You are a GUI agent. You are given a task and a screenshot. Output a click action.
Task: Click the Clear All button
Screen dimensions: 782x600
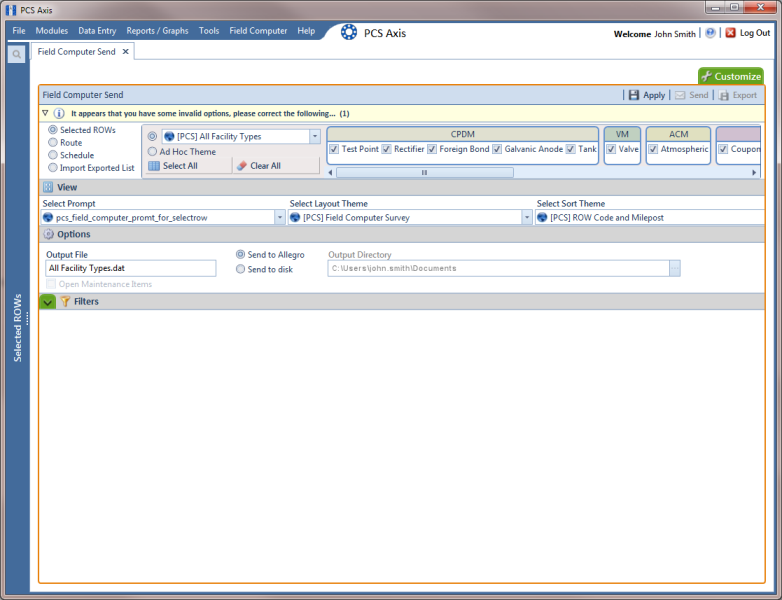click(276, 166)
